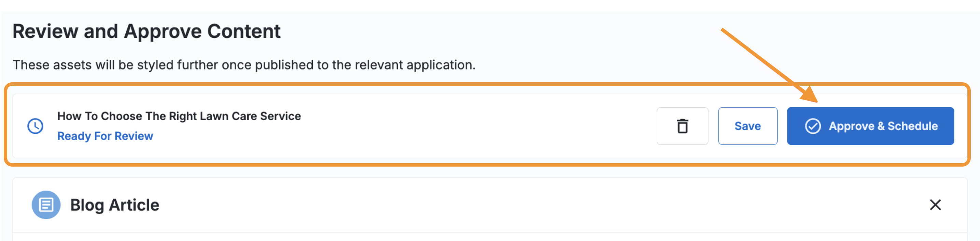
Task: Click the checkmark circle in Approve & Schedule
Action: 813,126
